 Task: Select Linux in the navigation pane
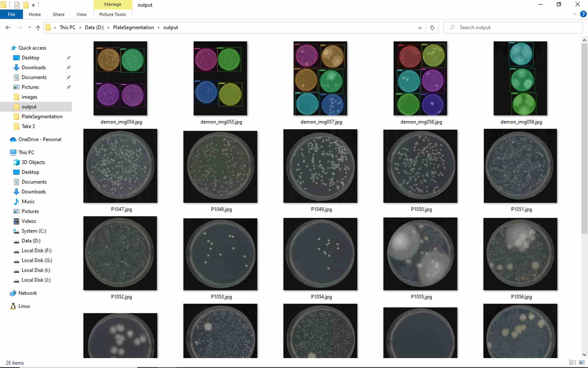(24, 306)
